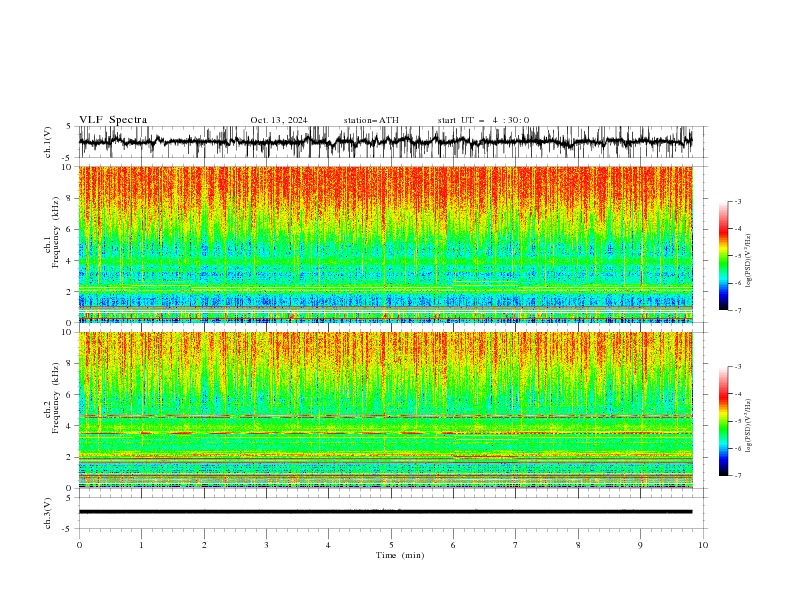Click tick label "0" on the time axis
This screenshot has height=612, width=792.
point(79,545)
